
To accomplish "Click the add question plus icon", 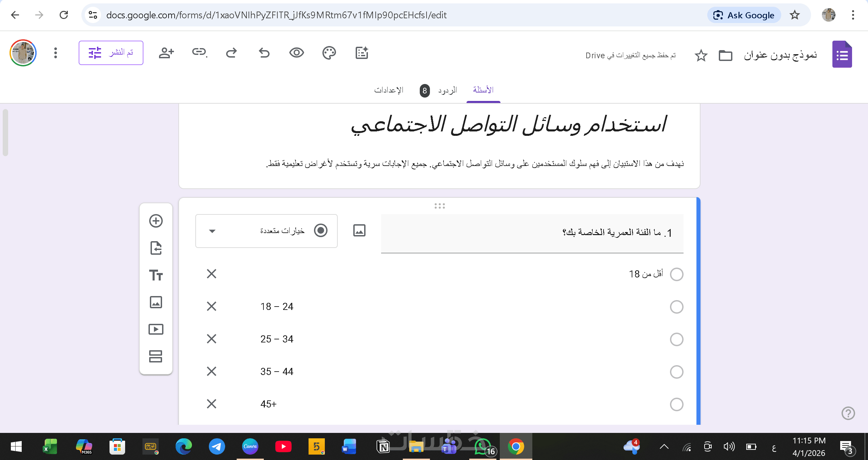I will pos(156,221).
